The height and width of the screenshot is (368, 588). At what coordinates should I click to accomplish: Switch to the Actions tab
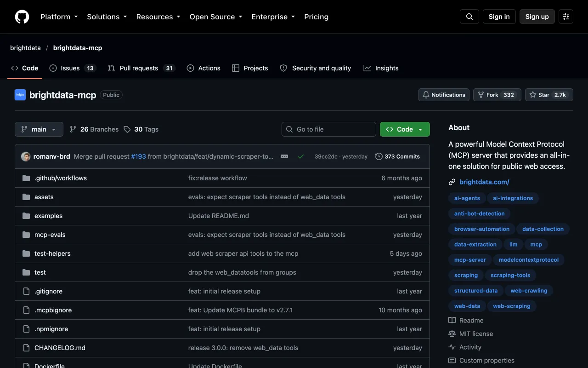[x=204, y=68]
